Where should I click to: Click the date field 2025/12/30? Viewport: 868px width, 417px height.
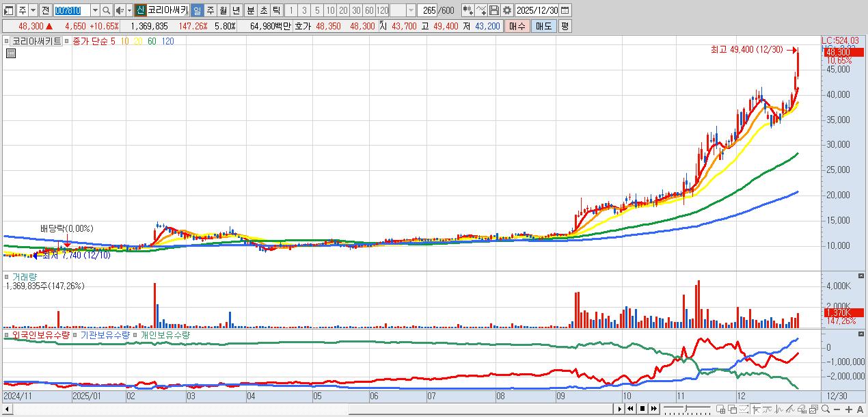click(538, 10)
